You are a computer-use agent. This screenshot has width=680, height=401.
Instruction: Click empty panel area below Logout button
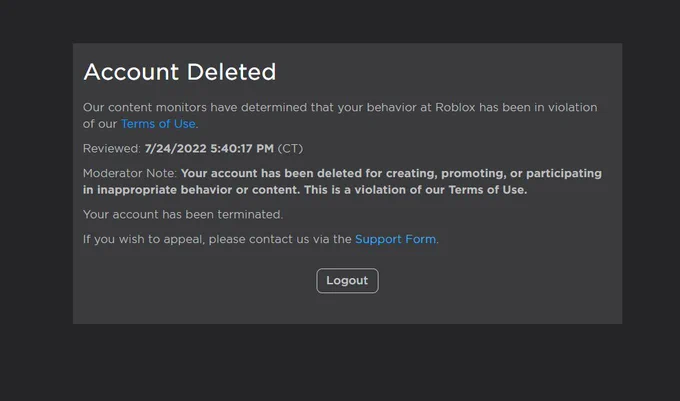click(347, 309)
